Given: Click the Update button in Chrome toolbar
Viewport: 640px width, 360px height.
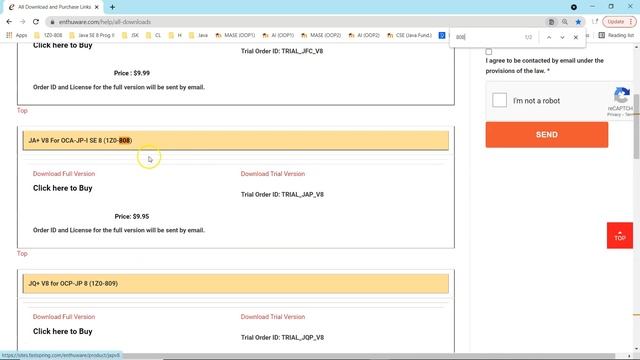Looking at the screenshot, I should [619, 22].
